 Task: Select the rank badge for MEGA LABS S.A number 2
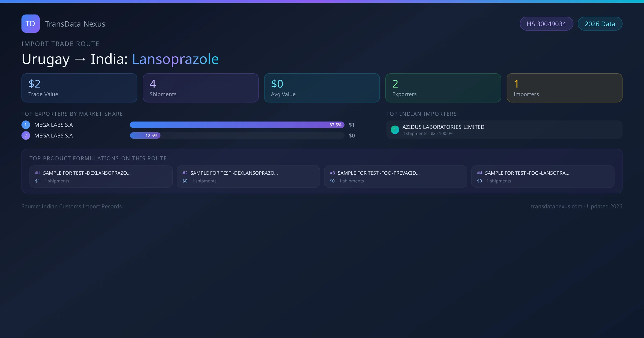point(26,135)
